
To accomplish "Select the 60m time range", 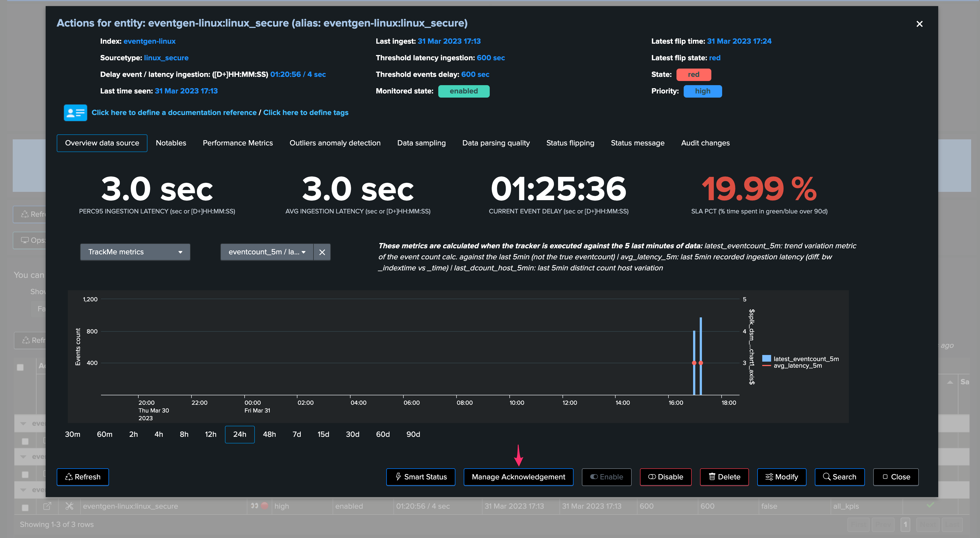I will coord(104,434).
